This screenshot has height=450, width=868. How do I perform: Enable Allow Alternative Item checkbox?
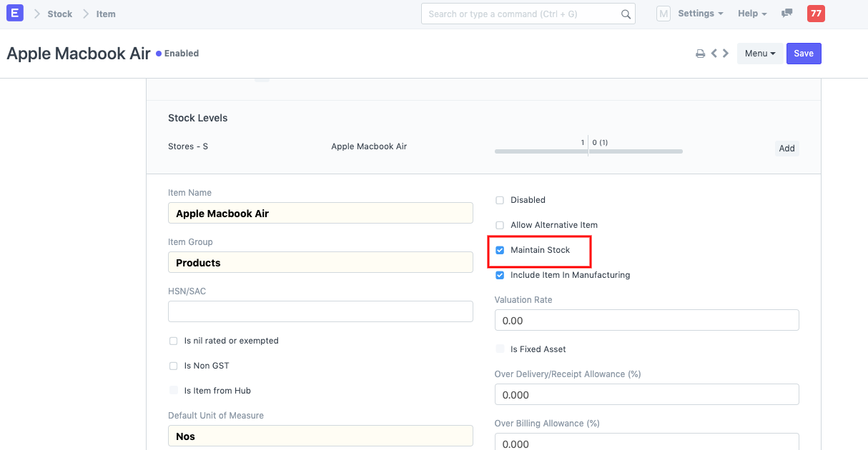click(500, 225)
